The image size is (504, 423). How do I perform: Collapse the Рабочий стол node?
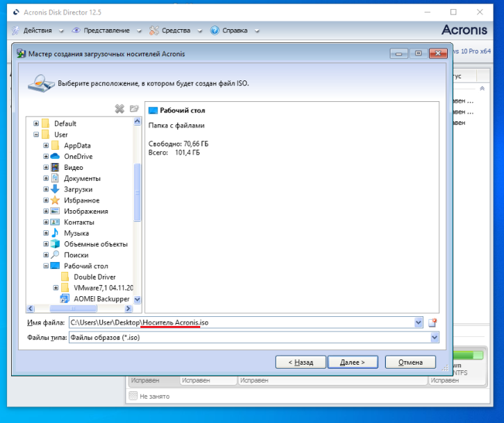coord(46,266)
